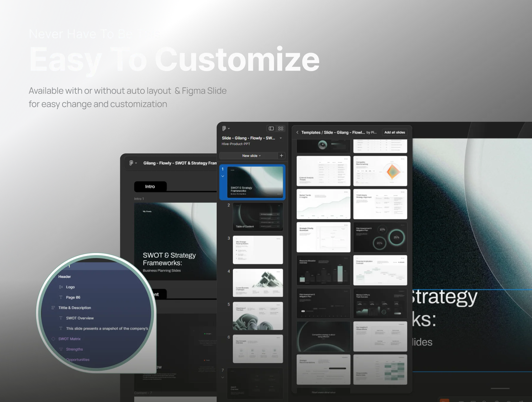
Task: Expand slide 7 group chevron
Action: [223, 377]
